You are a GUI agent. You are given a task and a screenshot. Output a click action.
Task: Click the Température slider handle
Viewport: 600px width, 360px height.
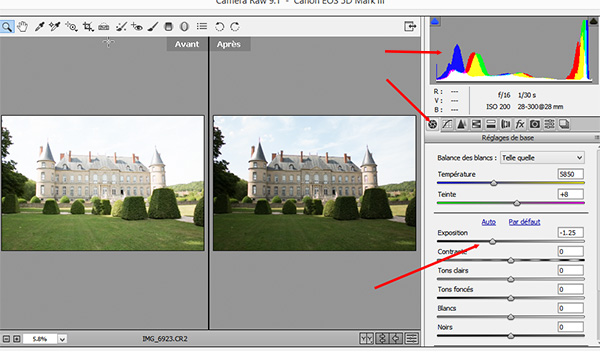coord(494,183)
